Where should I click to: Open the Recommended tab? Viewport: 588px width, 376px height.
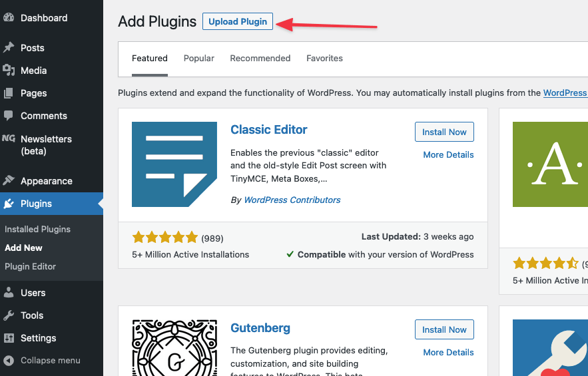click(260, 59)
